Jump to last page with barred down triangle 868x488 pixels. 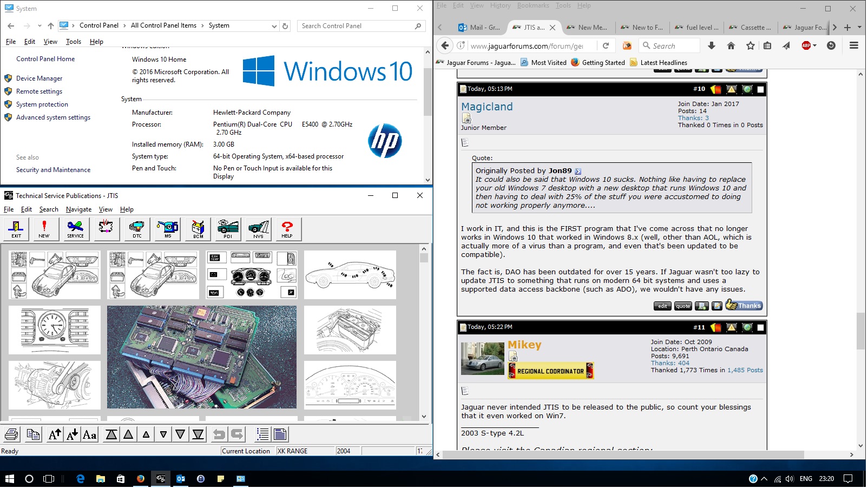pyautogui.click(x=198, y=434)
